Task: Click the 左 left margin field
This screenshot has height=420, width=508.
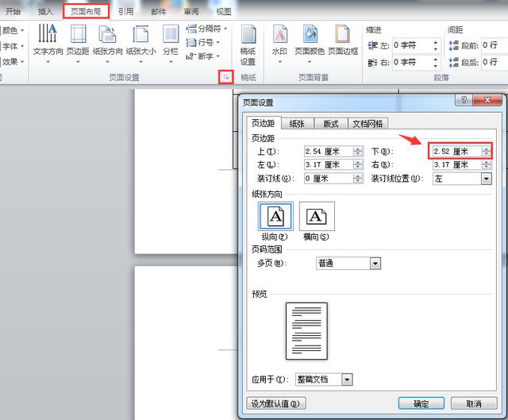Action: 329,164
